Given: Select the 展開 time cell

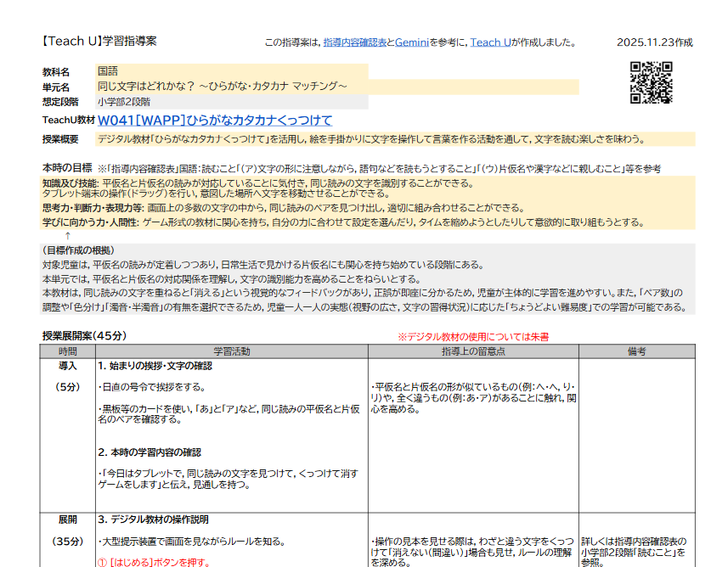Looking at the screenshot, I should (67, 519).
